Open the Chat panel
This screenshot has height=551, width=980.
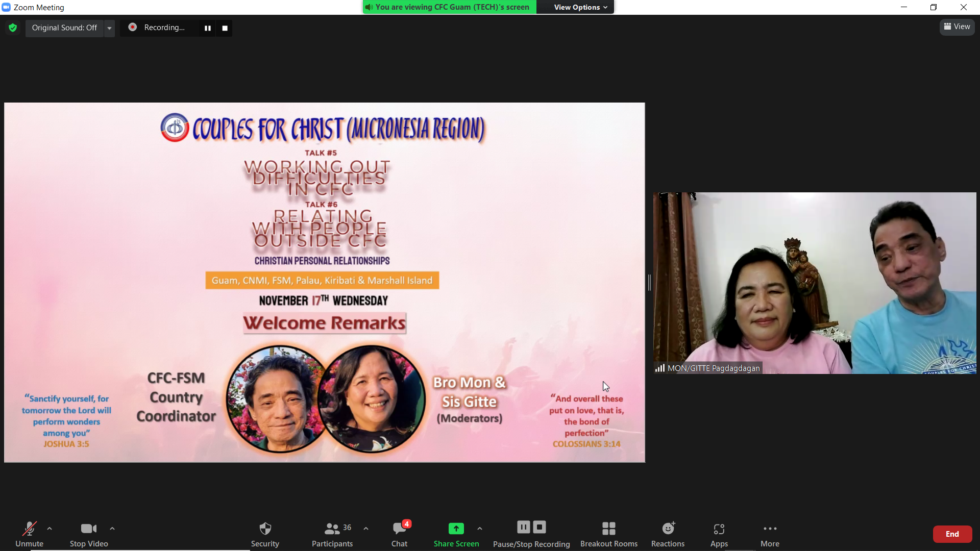(x=399, y=534)
